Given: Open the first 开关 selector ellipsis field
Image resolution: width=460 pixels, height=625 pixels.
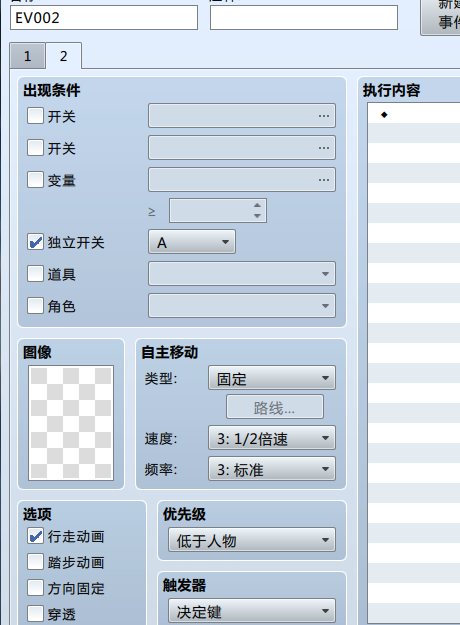Looking at the screenshot, I should 242,116.
